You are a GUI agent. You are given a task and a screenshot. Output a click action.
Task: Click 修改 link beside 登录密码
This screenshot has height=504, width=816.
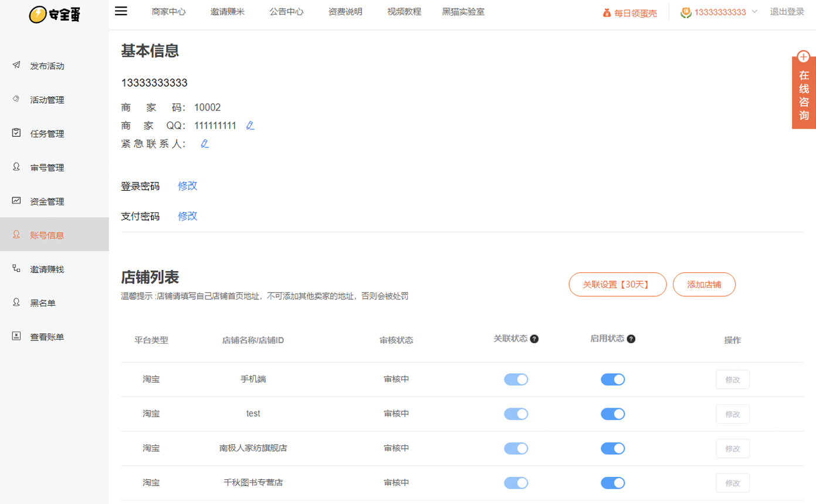coord(188,186)
